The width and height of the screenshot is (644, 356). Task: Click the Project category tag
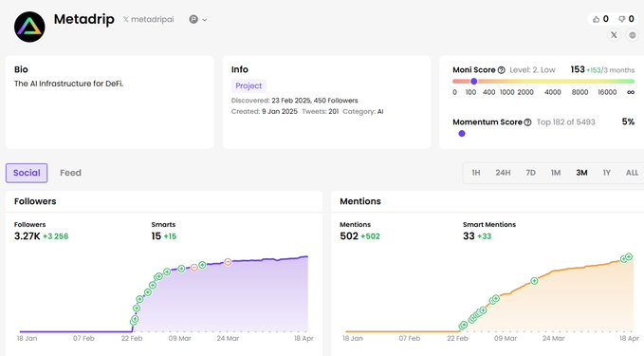point(248,85)
